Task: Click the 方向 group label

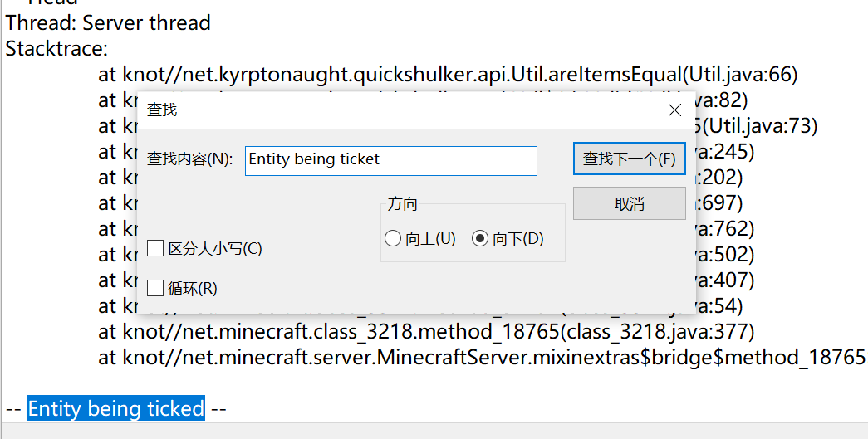Action: click(402, 204)
